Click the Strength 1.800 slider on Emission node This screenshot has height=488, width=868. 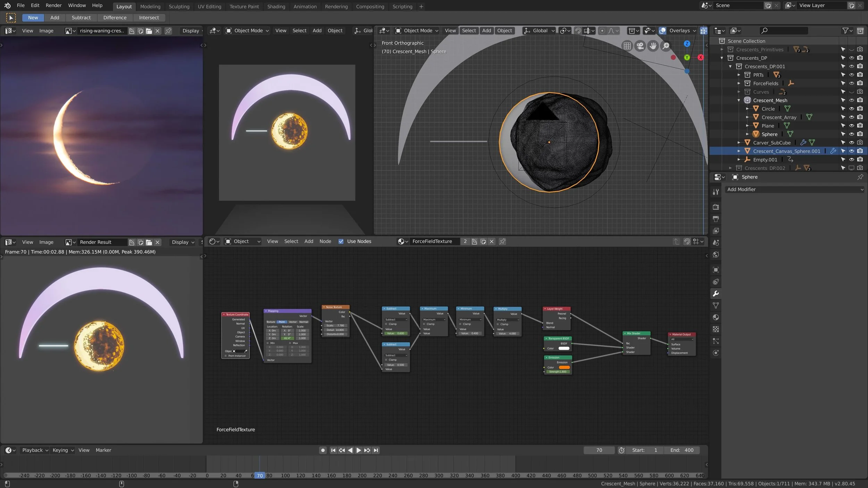click(x=558, y=372)
